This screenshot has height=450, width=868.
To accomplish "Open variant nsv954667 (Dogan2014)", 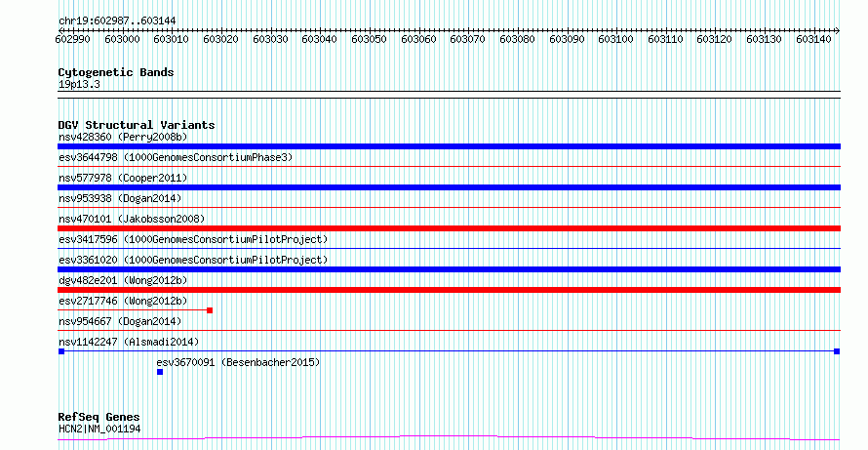I will pyautogui.click(x=120, y=321).
